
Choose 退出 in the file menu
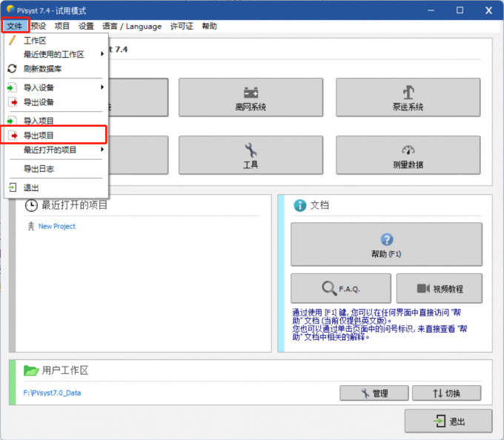31,187
